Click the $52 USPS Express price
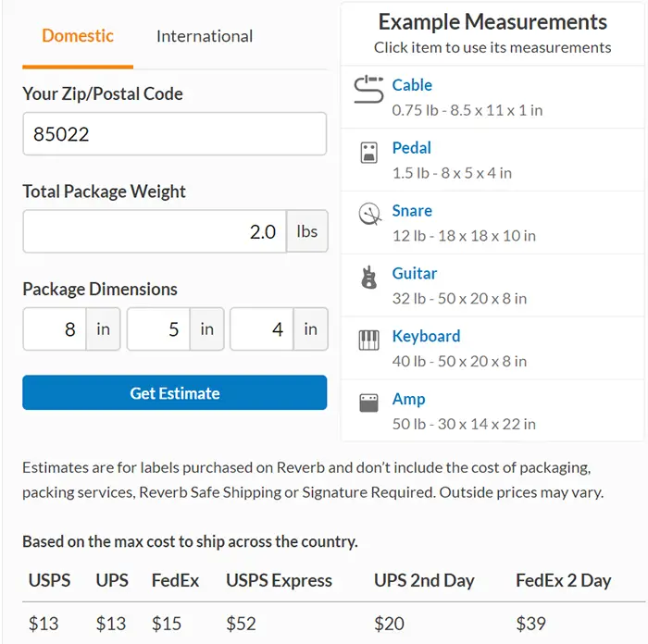The image size is (648, 644). [241, 624]
